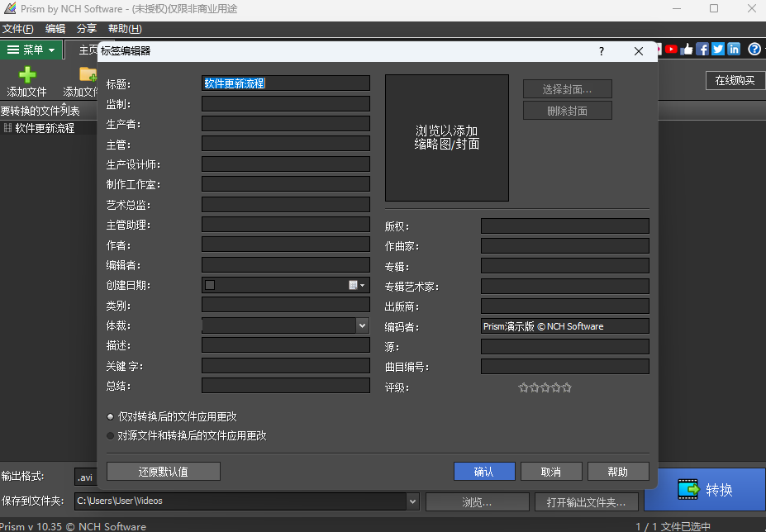Click the blue help question mark icon
The height and width of the screenshot is (532, 766).
pos(754,50)
